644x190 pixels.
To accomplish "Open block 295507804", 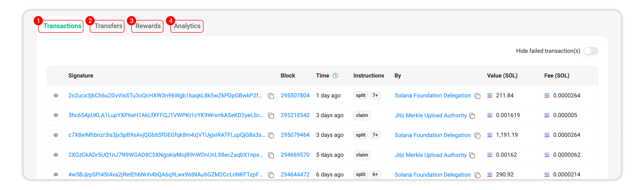I will pos(295,95).
